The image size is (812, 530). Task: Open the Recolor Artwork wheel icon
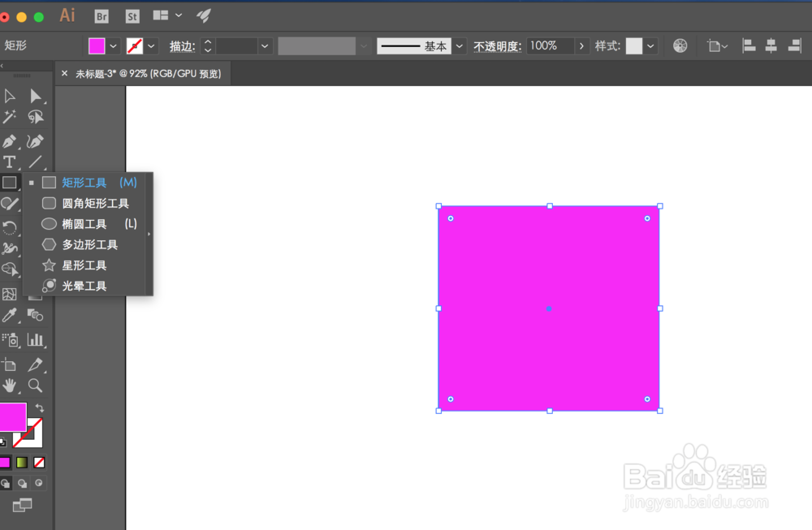[x=680, y=45]
